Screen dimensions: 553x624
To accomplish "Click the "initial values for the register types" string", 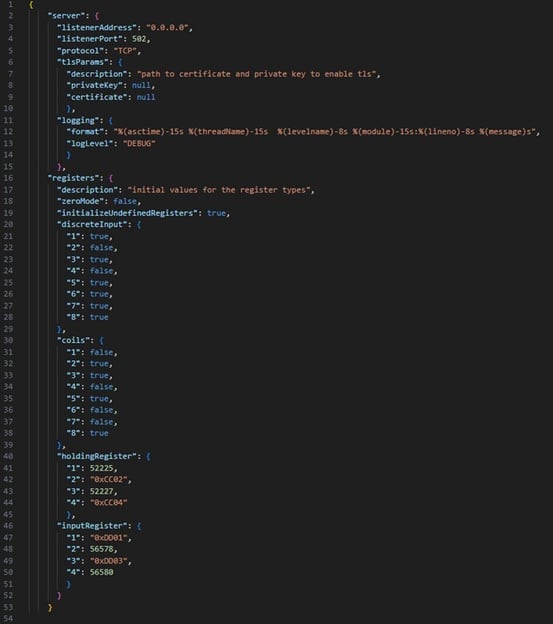I will pyautogui.click(x=219, y=190).
